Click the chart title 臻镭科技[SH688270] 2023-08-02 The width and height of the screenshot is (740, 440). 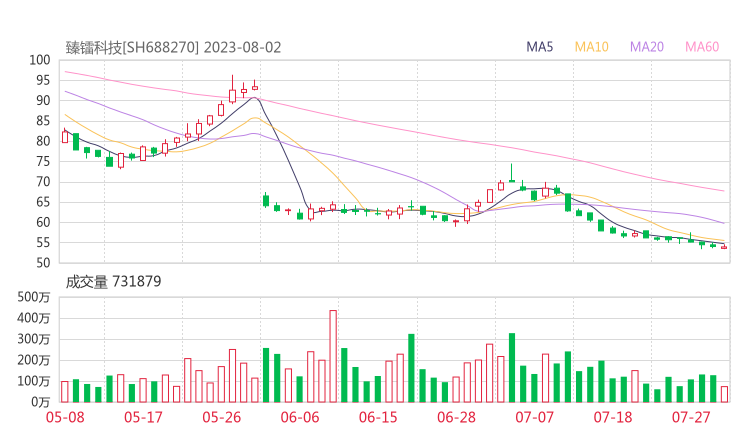click(x=173, y=48)
